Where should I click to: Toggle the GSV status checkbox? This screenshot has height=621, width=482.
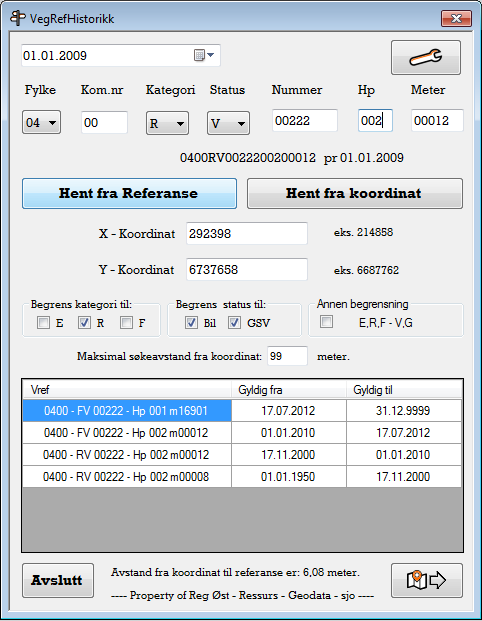point(234,322)
